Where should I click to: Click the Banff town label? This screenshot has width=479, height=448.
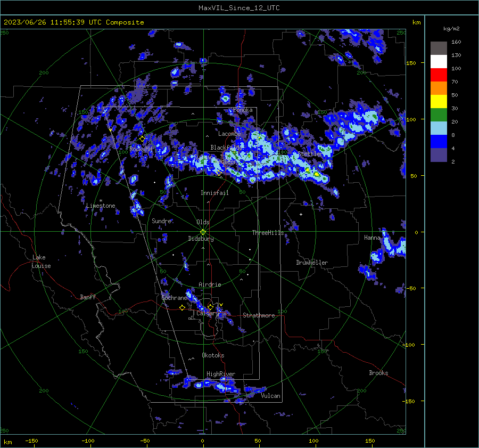[x=88, y=297]
